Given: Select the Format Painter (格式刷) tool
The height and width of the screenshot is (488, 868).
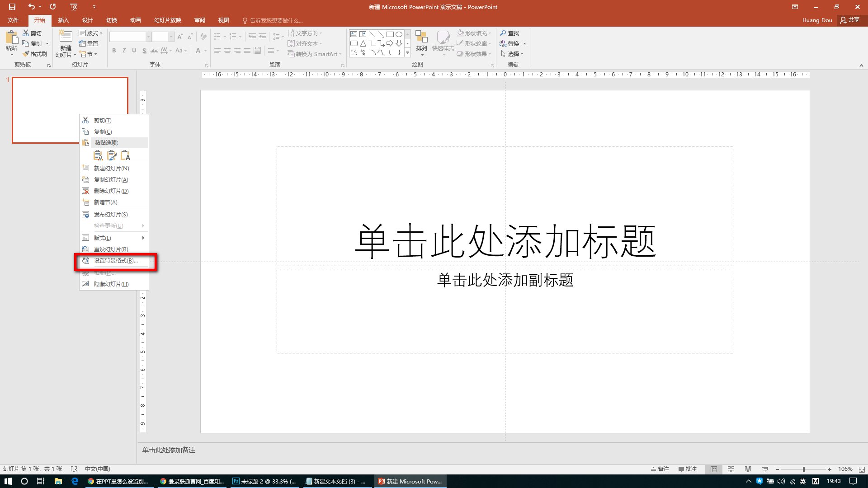Looking at the screenshot, I should tap(35, 54).
